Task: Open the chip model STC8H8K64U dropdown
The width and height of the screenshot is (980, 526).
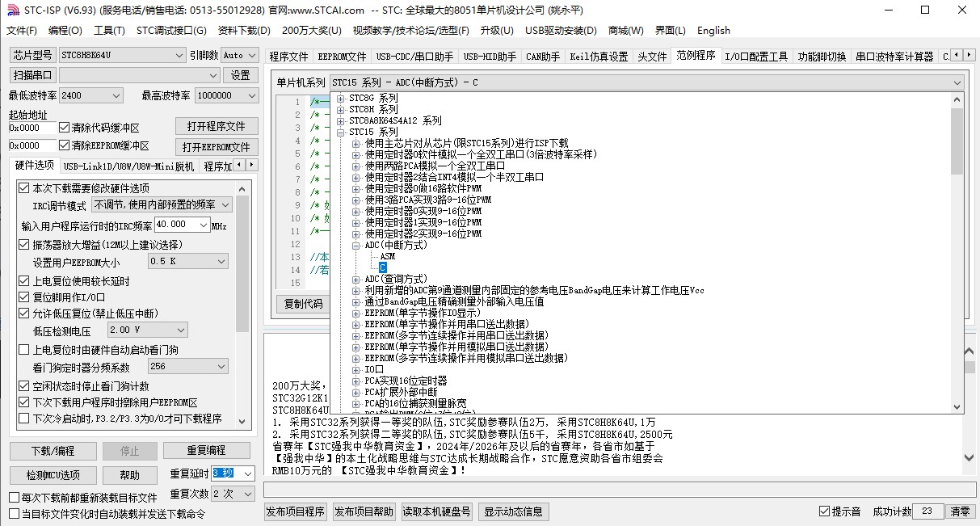Action: [122, 55]
